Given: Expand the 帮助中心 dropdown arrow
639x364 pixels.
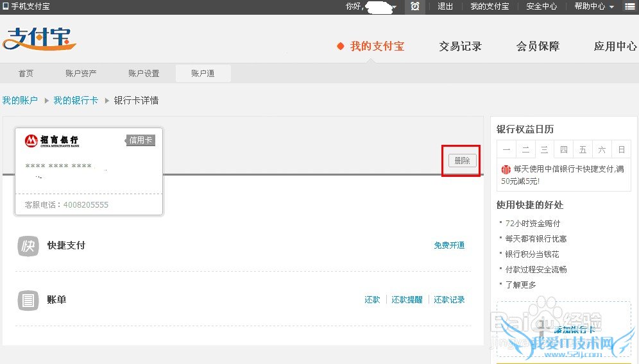Looking at the screenshot, I should click(611, 7).
